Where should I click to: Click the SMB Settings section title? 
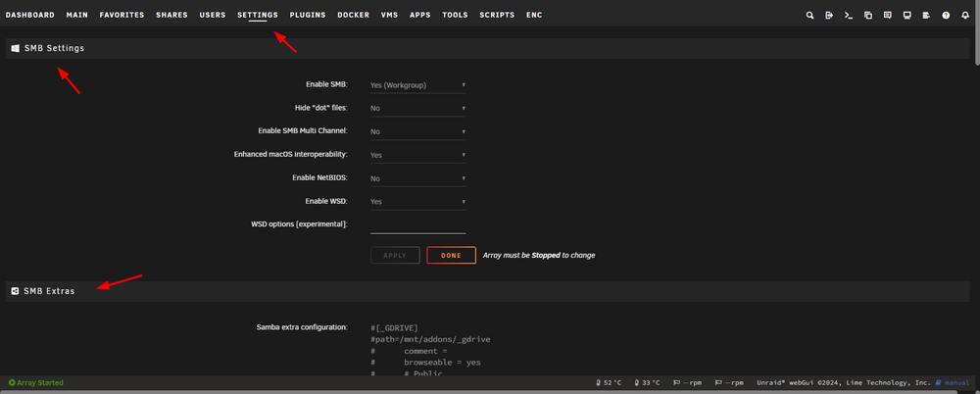[54, 48]
